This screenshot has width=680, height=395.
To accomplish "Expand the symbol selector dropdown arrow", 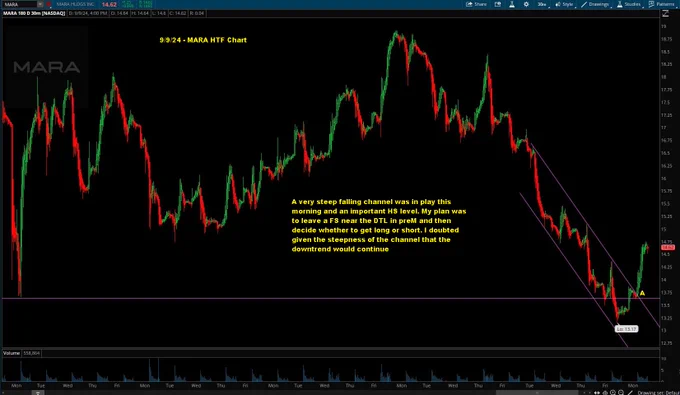I will pos(40,4).
